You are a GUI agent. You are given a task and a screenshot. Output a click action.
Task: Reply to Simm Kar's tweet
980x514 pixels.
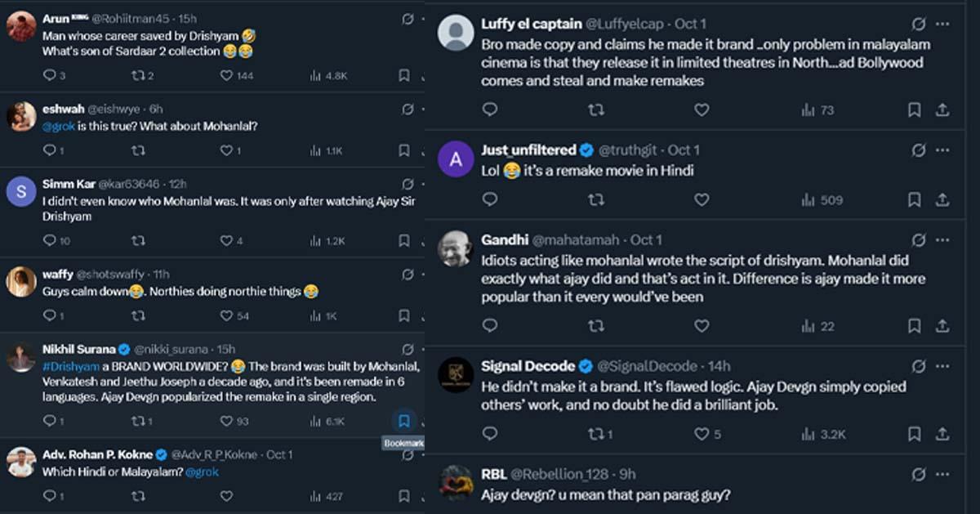[49, 241]
